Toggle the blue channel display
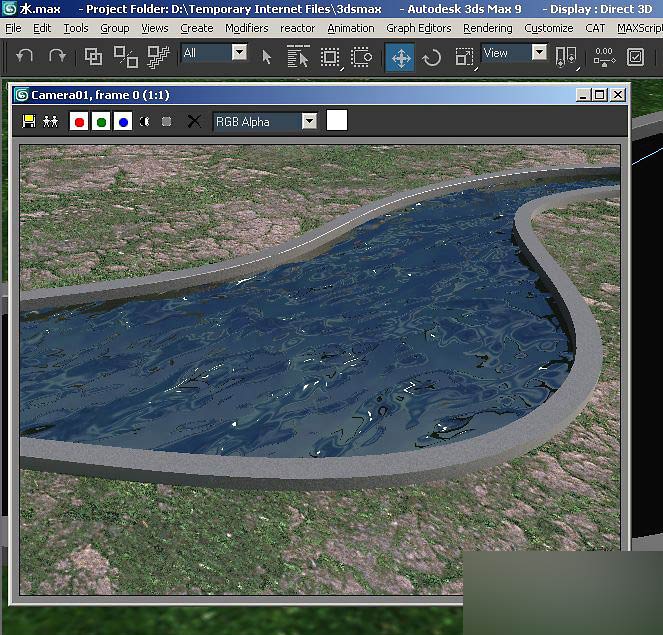The image size is (663, 635). (x=122, y=122)
